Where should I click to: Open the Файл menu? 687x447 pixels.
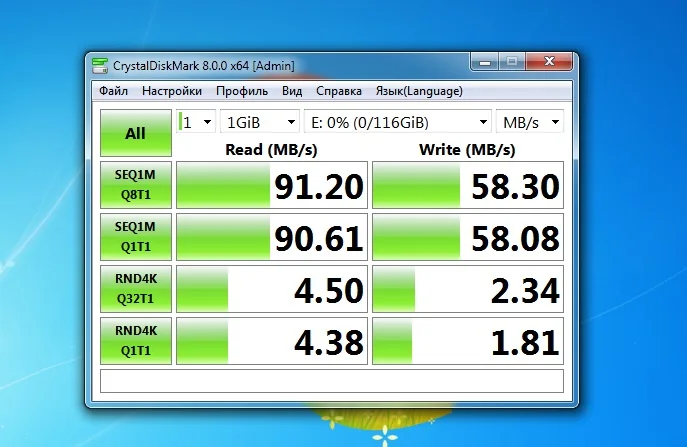click(x=113, y=91)
